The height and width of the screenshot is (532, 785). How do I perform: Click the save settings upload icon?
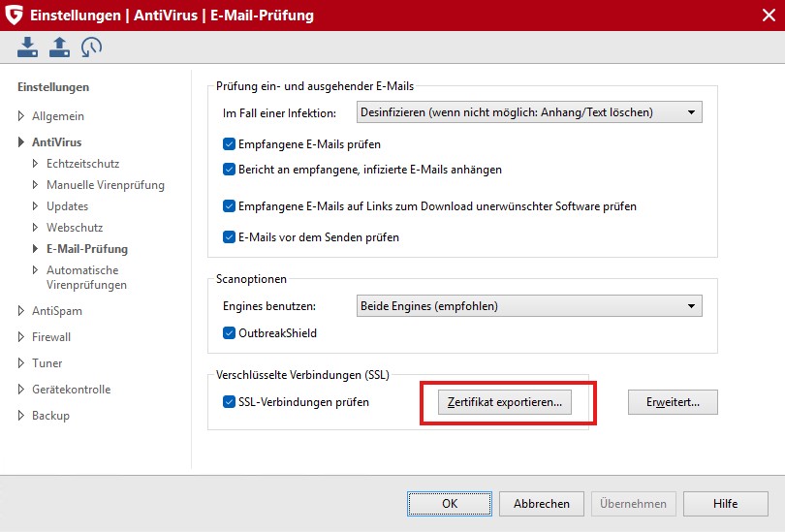point(59,47)
